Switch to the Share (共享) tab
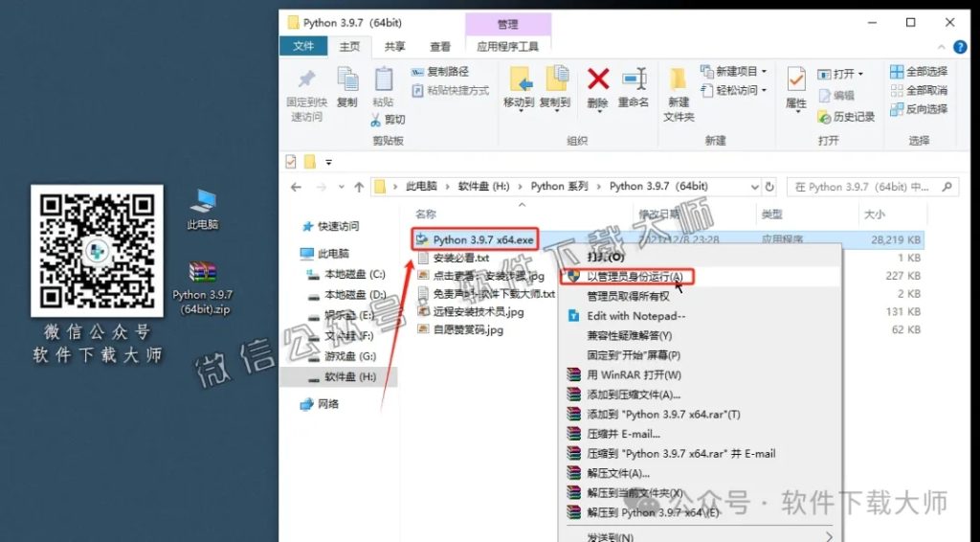The width and height of the screenshot is (980, 542). tap(394, 46)
